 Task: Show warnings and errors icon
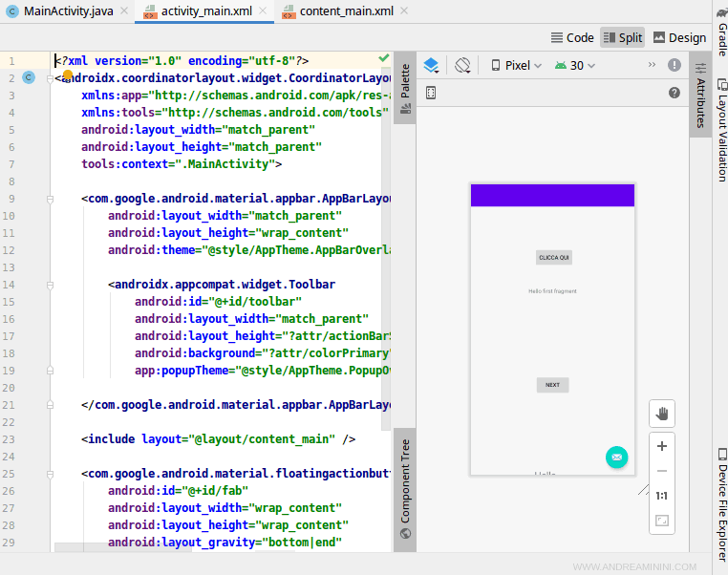tap(674, 65)
